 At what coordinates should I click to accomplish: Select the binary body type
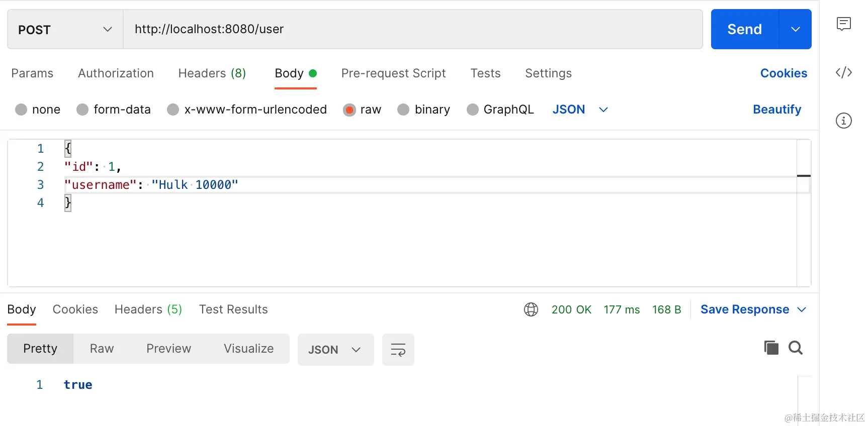coord(403,110)
